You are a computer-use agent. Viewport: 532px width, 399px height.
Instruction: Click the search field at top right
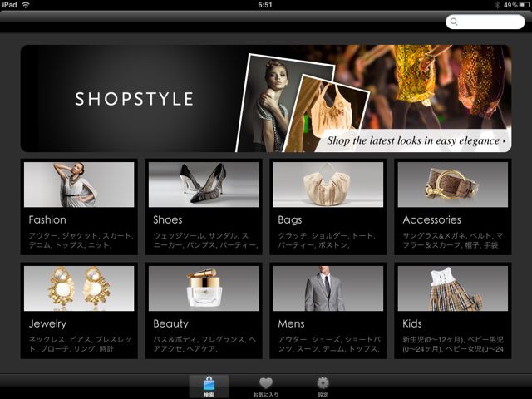pos(485,22)
